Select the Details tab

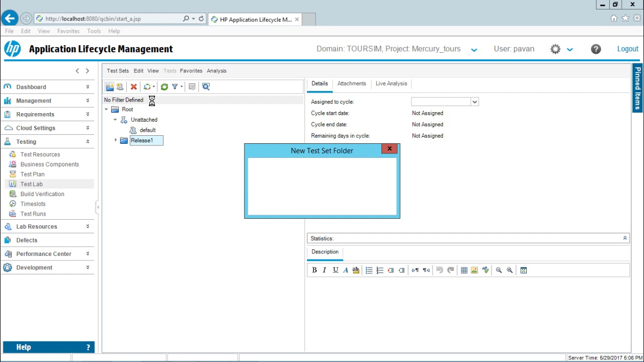[x=319, y=83]
